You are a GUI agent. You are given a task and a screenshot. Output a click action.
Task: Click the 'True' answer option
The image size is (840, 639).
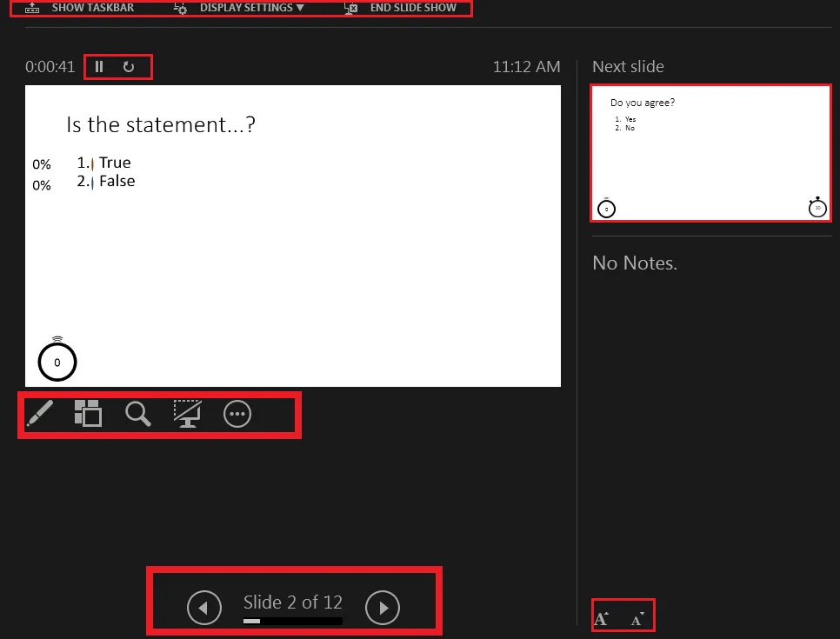(115, 163)
